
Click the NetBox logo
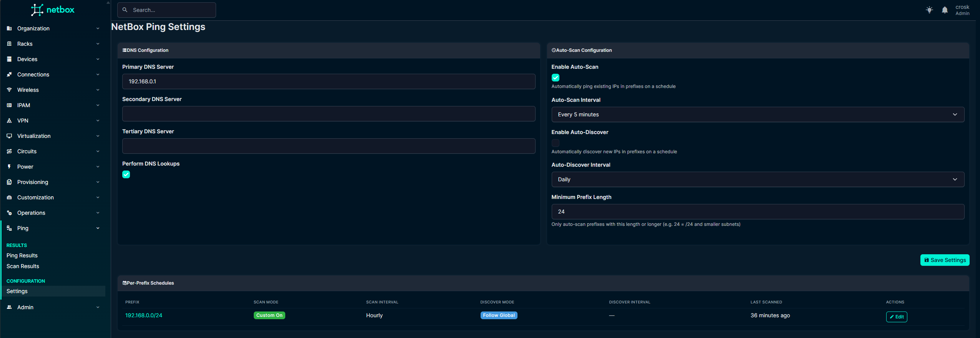point(53,10)
